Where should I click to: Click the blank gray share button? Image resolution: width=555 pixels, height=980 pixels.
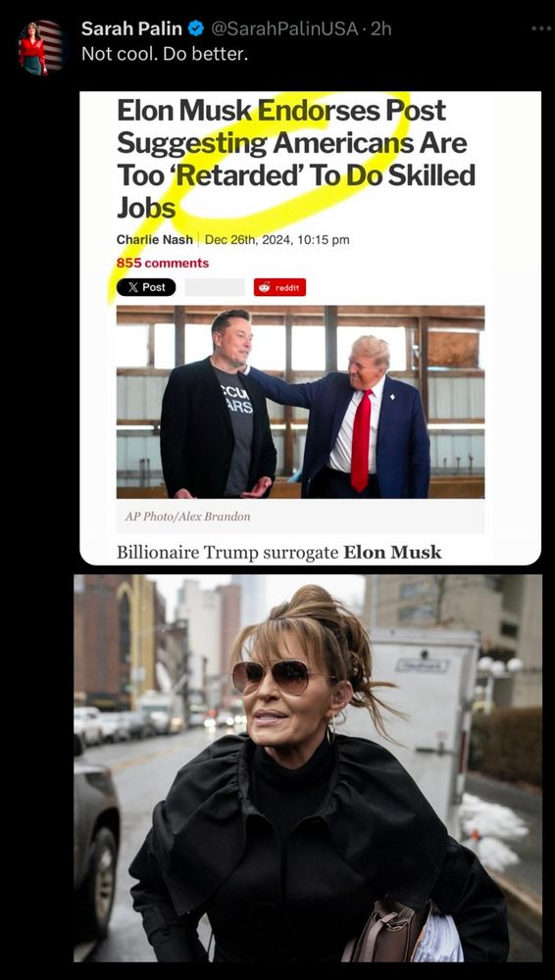pos(215,287)
